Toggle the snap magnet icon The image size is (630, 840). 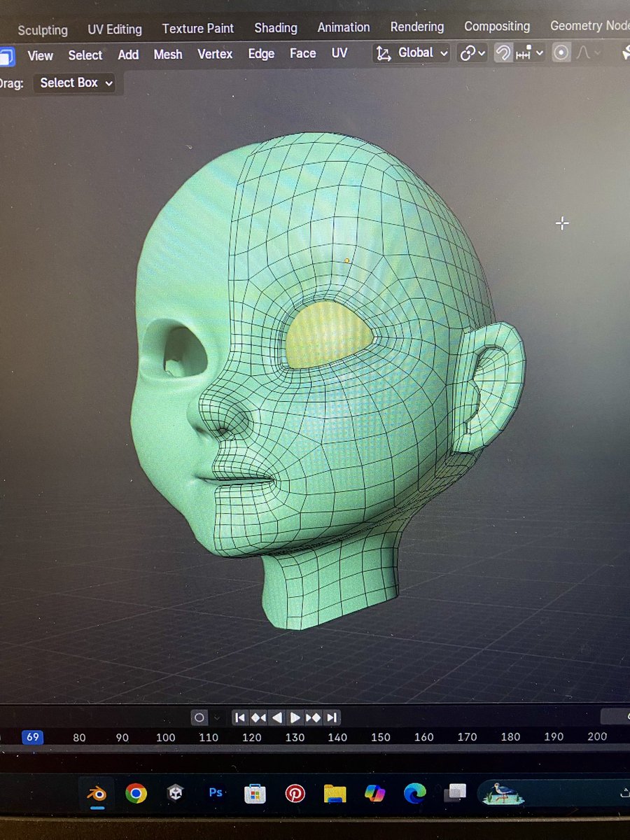503,53
